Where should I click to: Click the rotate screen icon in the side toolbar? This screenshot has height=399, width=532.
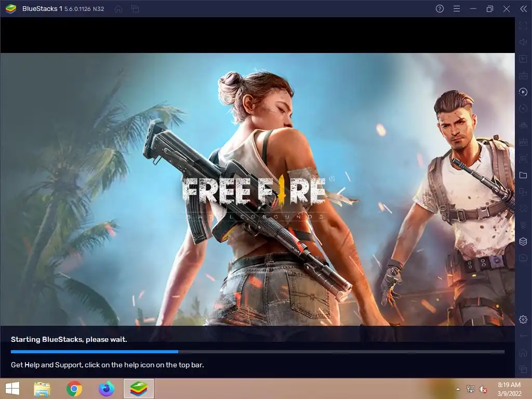[523, 192]
